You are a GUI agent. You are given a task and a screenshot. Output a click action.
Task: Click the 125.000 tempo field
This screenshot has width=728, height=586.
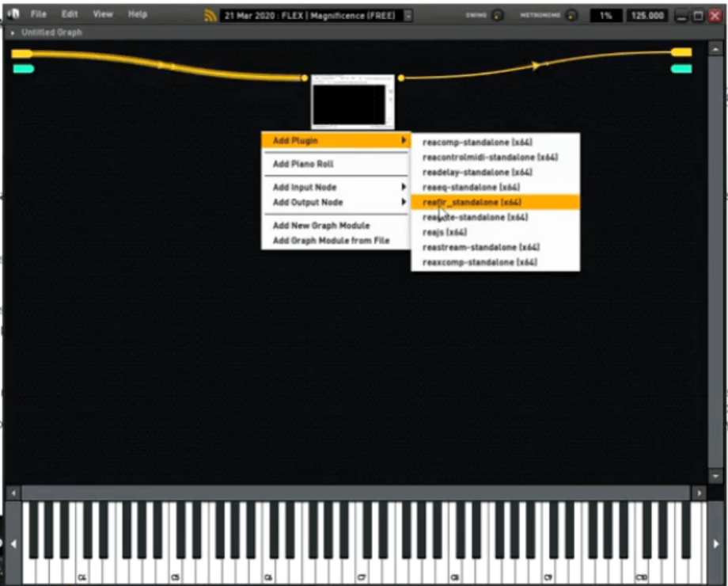(647, 15)
